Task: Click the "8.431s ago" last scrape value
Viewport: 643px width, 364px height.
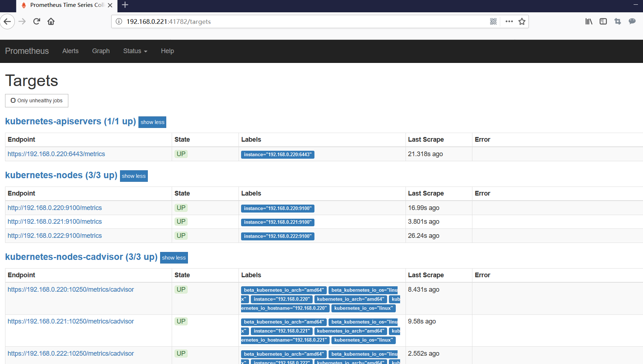Action: click(x=424, y=290)
